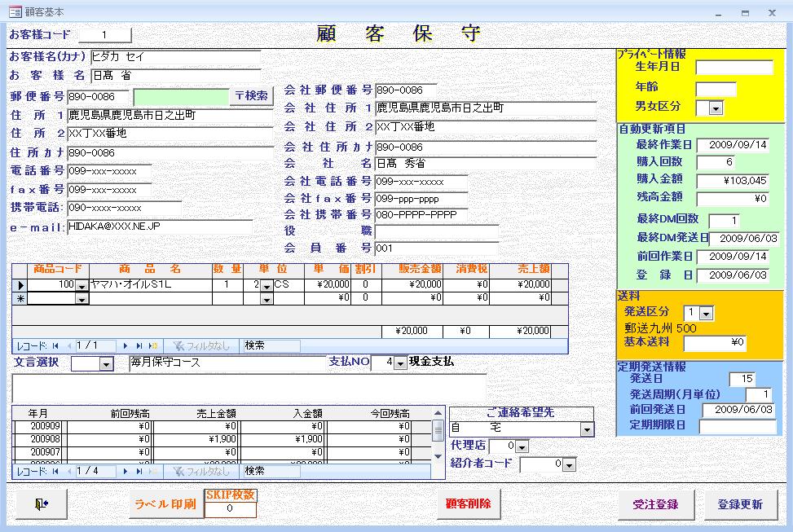
Task: Add new blank record in product subform
Action: (152, 345)
